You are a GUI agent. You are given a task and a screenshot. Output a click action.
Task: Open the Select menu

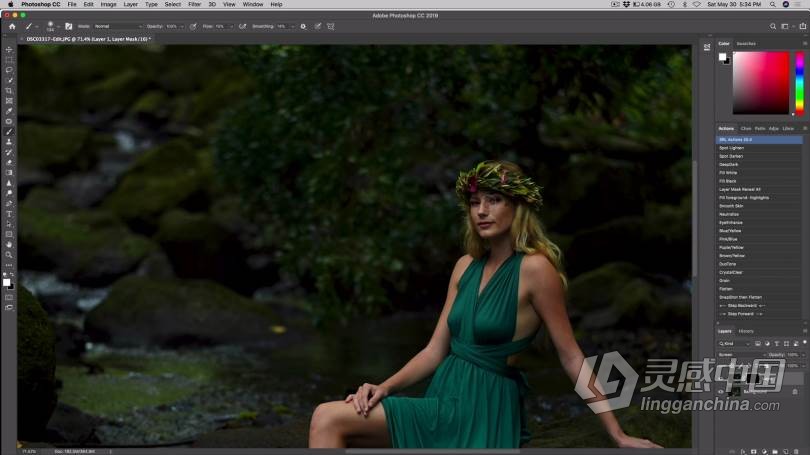point(173,4)
